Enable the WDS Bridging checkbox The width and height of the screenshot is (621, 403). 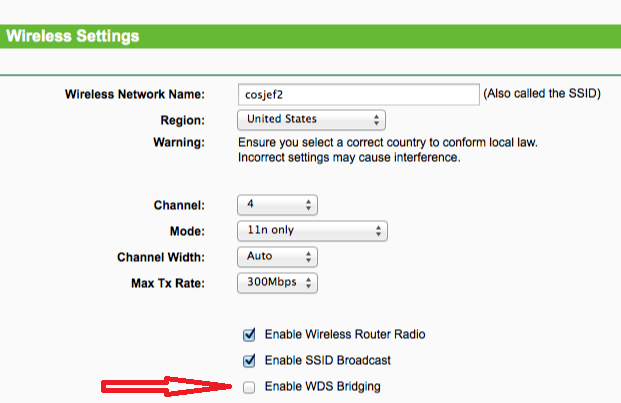(248, 387)
